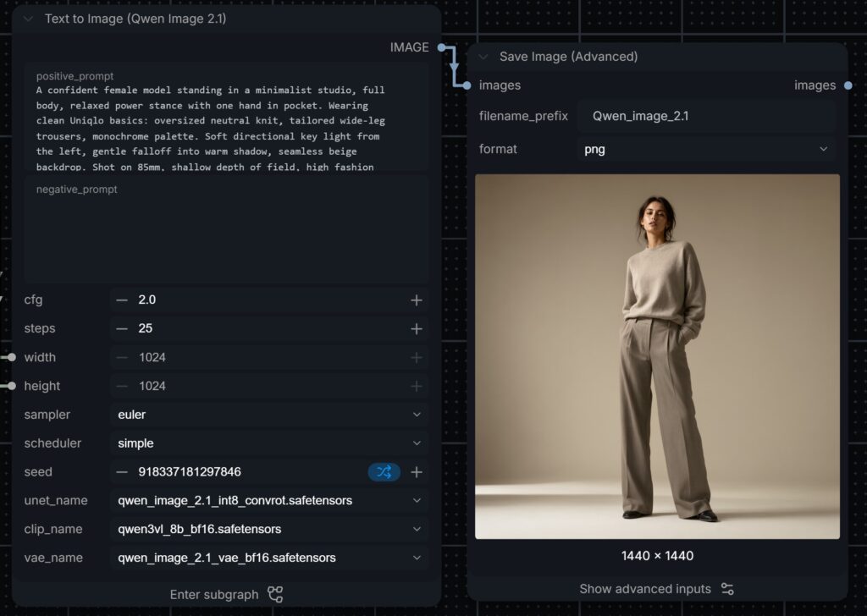
Task: Open the scheduler dropdown showing simple
Action: (268, 443)
